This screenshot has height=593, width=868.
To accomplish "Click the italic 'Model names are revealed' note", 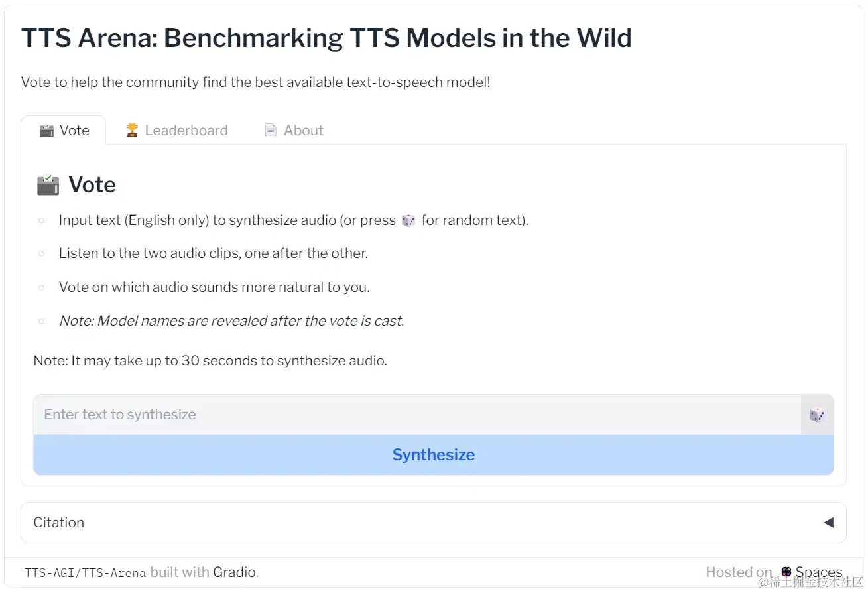I will [231, 321].
